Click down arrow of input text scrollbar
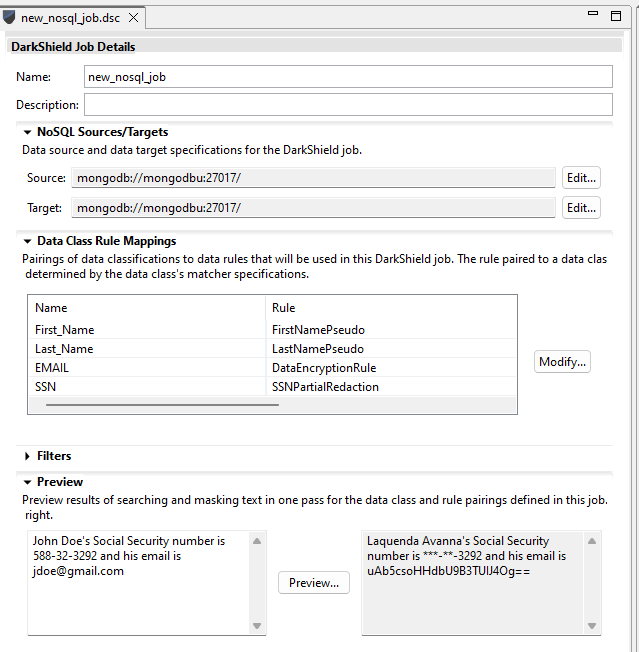Screen dimensions: 639x652 [257, 626]
